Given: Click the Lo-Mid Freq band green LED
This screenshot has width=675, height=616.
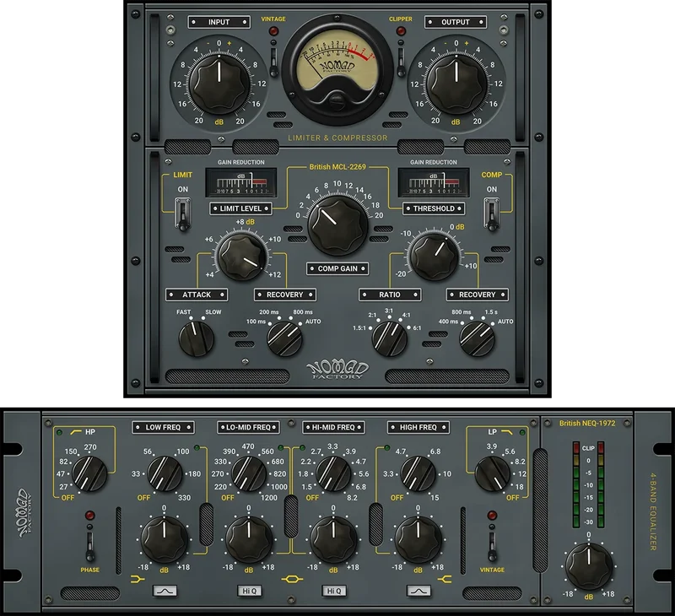Looking at the screenshot, I should (281, 448).
